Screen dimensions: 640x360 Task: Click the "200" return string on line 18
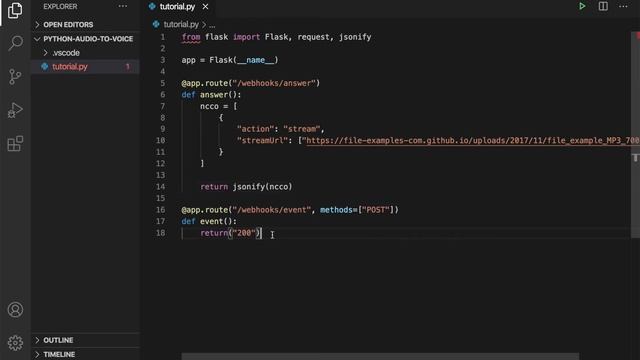click(244, 233)
